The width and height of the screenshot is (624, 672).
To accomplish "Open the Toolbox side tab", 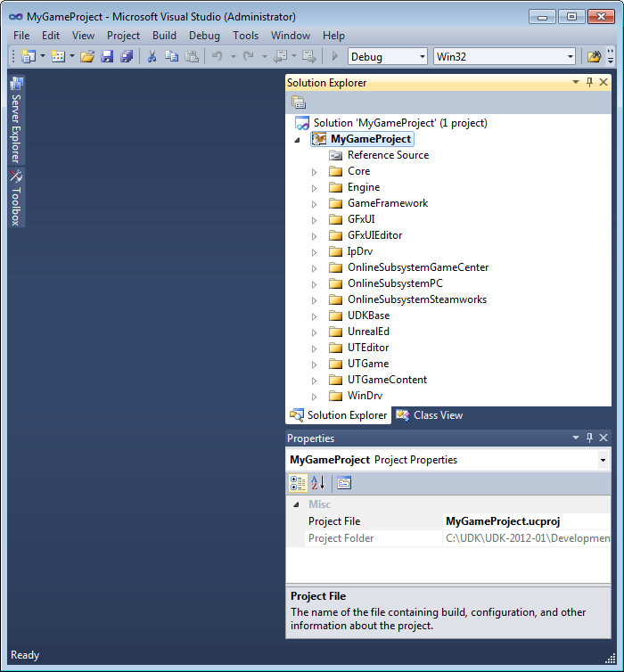I will [16, 197].
